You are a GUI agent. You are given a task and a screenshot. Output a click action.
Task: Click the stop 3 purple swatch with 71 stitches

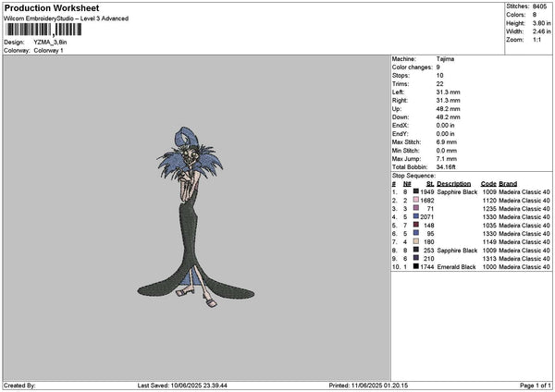coord(416,208)
